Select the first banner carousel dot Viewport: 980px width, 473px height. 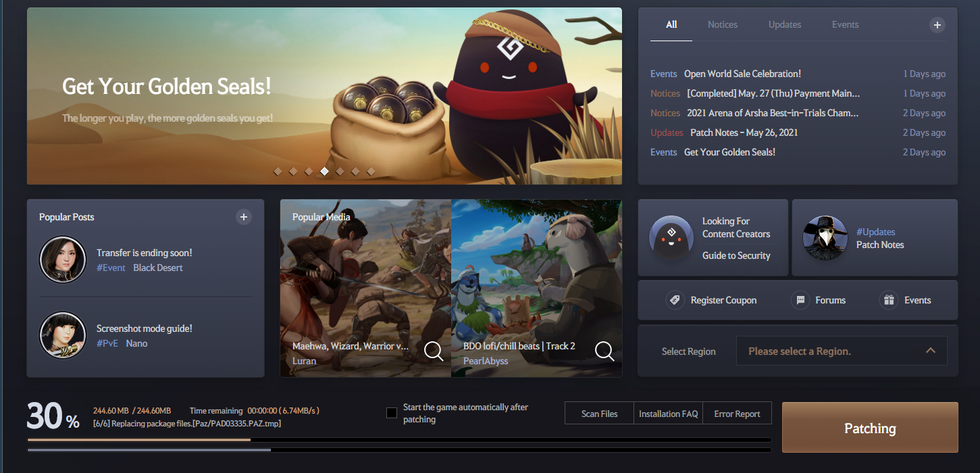[278, 172]
